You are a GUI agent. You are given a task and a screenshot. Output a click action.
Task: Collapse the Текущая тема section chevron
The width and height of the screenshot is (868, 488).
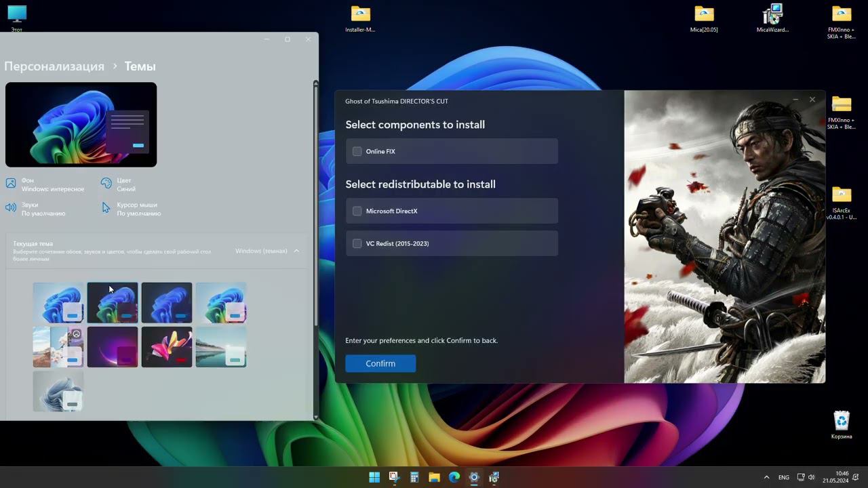click(296, 251)
